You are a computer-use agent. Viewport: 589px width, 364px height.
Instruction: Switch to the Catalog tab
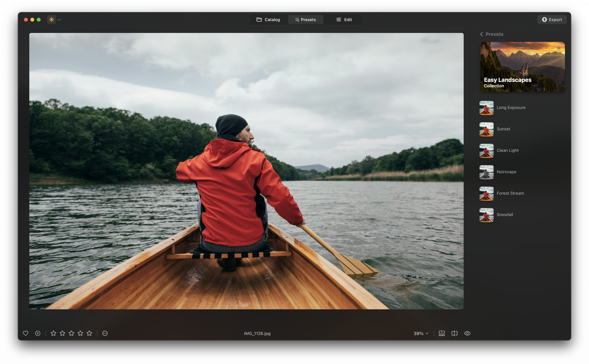click(268, 20)
